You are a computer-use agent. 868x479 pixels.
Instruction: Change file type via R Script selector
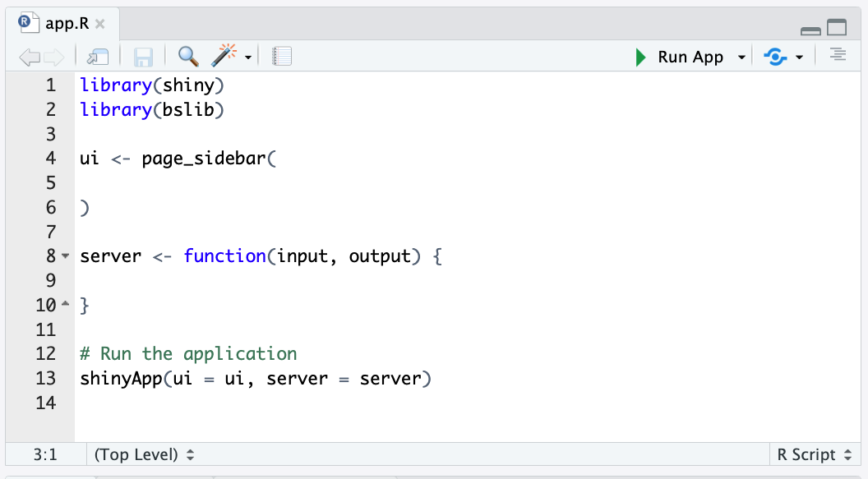coord(815,454)
